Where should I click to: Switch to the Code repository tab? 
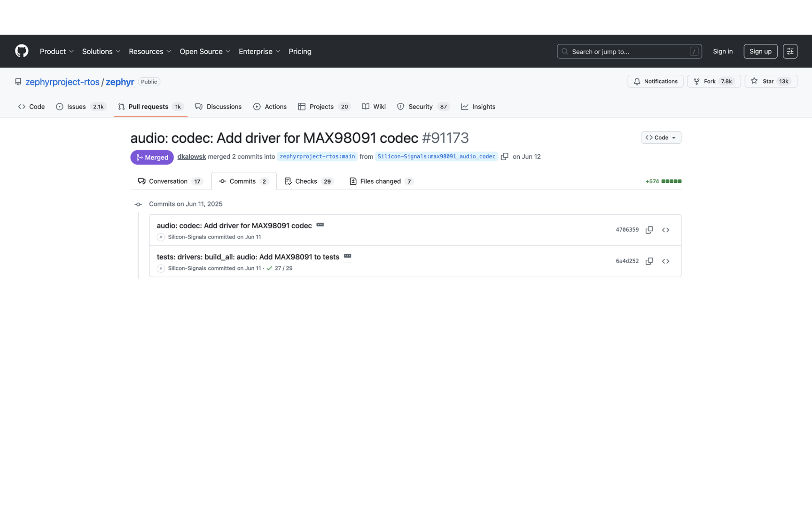(31, 107)
